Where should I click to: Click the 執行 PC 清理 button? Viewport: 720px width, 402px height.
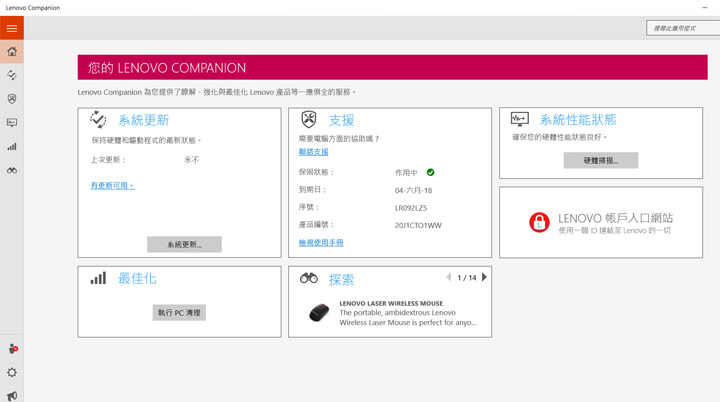click(x=180, y=313)
